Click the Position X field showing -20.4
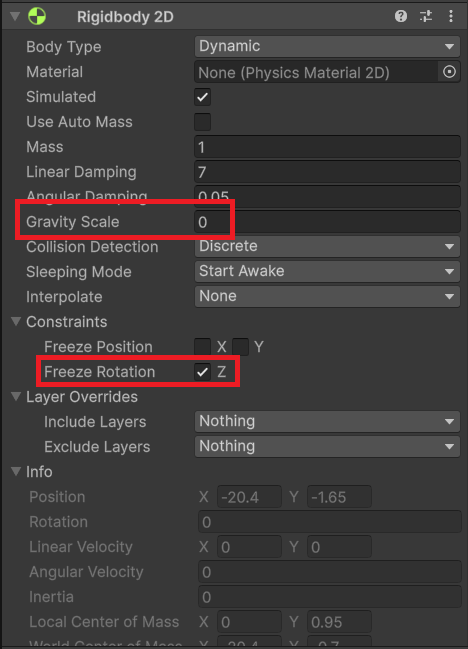This screenshot has width=468, height=649. point(249,497)
